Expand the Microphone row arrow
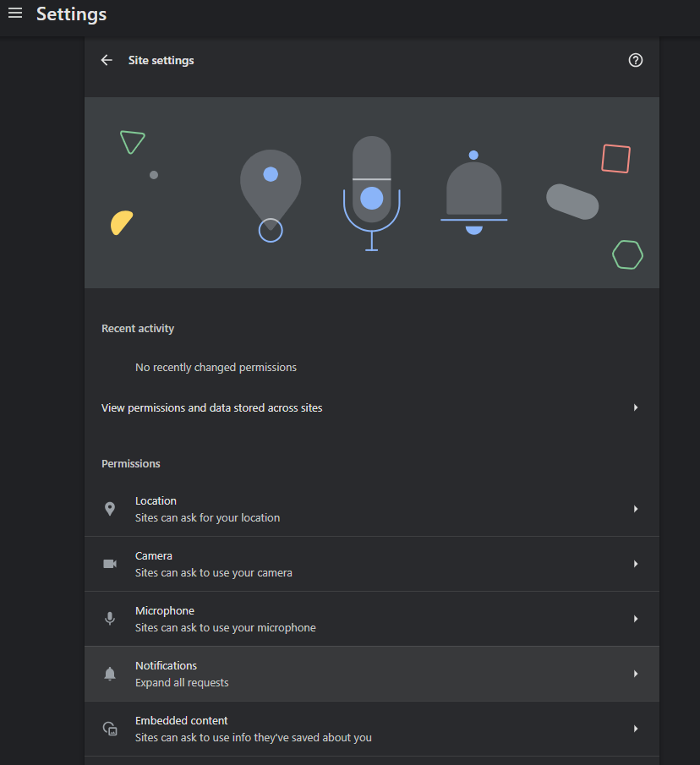Image resolution: width=700 pixels, height=765 pixels. click(x=636, y=619)
